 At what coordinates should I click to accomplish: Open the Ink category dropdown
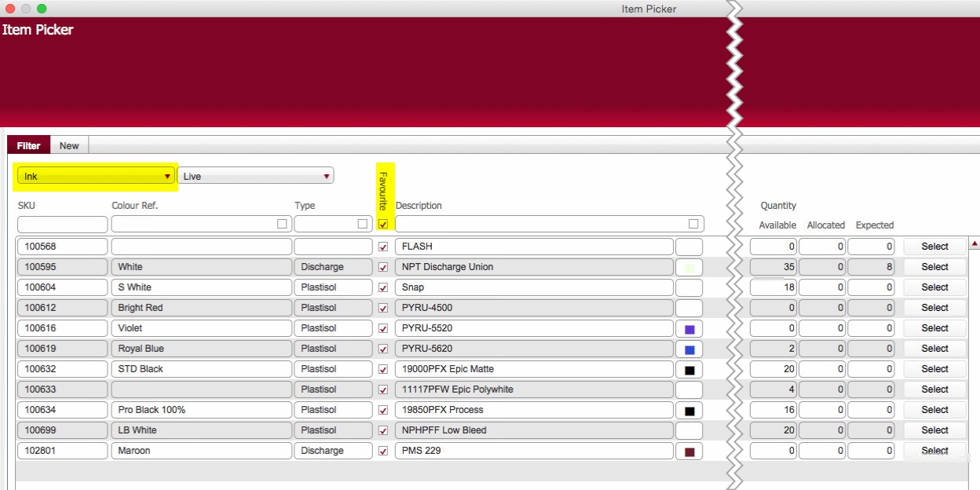(x=97, y=176)
